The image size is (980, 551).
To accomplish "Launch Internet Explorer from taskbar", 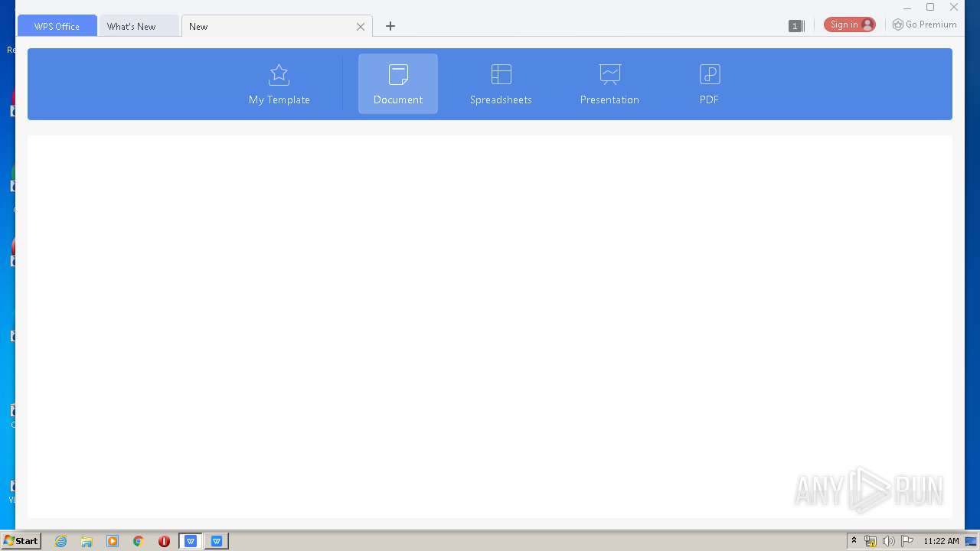I will (60, 541).
